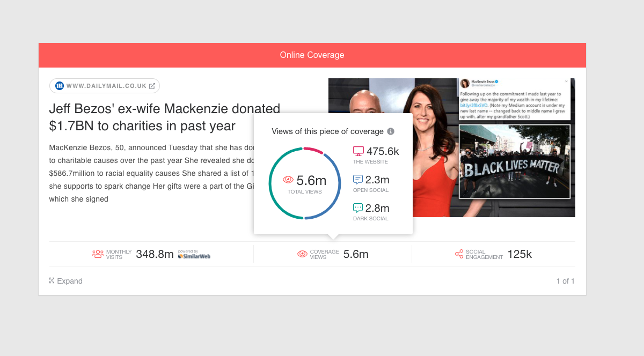
Task: Expand the coverage card
Action: click(66, 281)
